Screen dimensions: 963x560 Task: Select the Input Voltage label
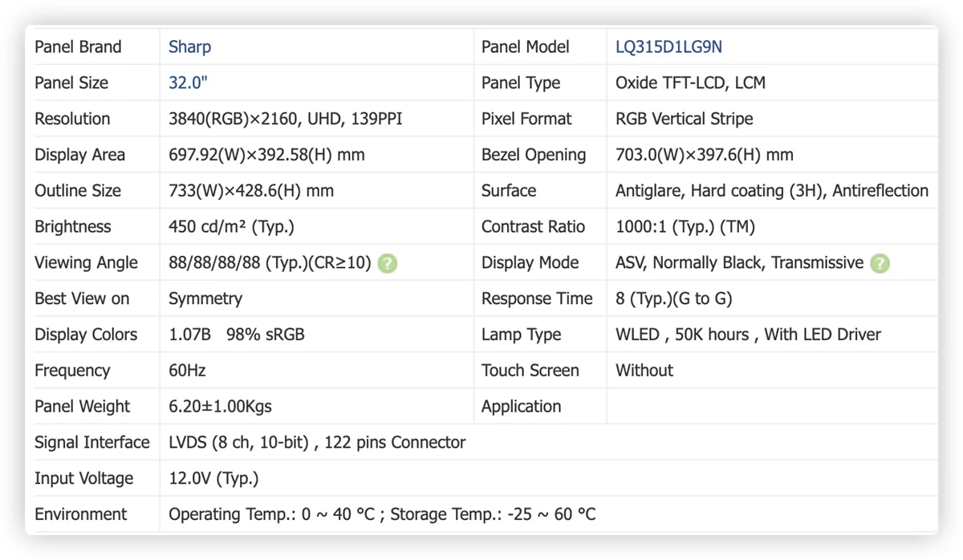(x=83, y=479)
